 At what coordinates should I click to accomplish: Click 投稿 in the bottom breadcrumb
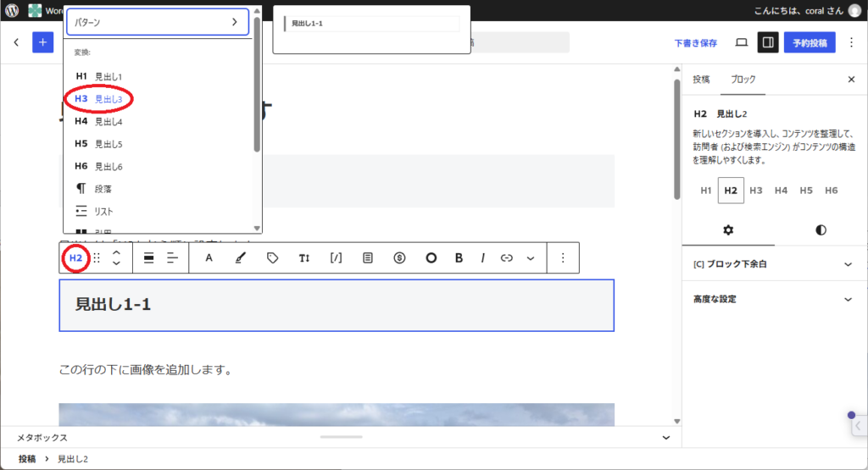(x=26, y=459)
